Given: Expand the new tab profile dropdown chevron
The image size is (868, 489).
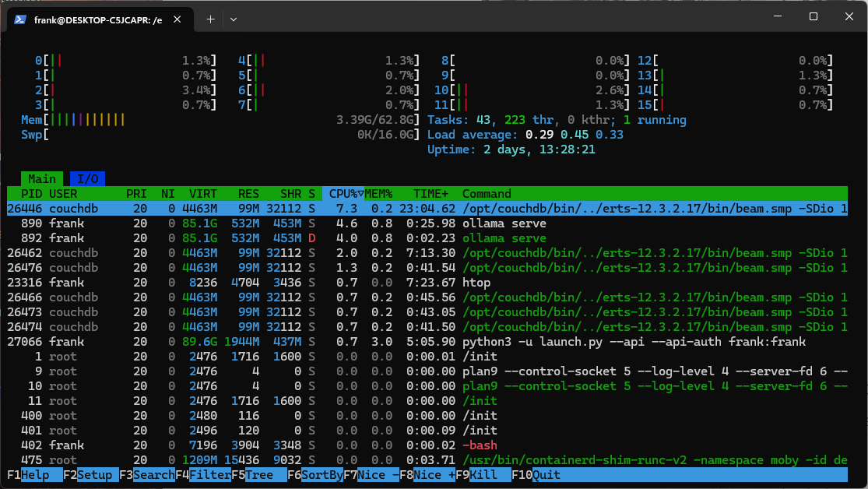Looking at the screenshot, I should 234,19.
